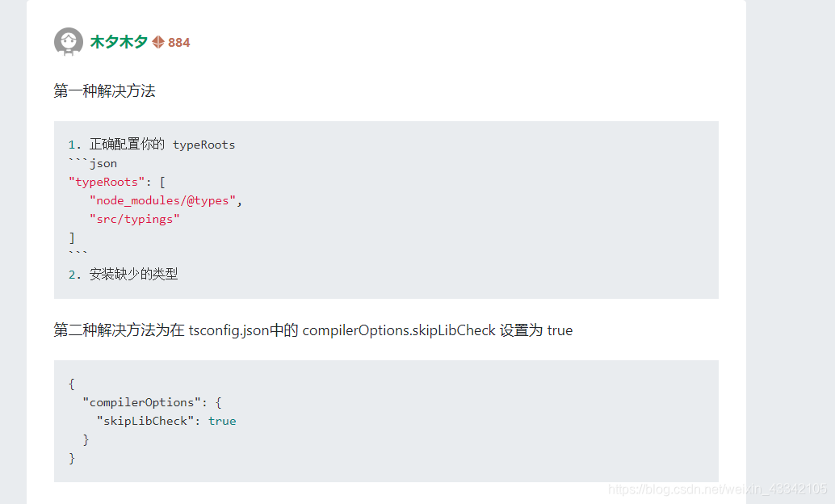Screen dimensions: 835x504
Task: Select the ```json fence line
Action: click(x=93, y=163)
